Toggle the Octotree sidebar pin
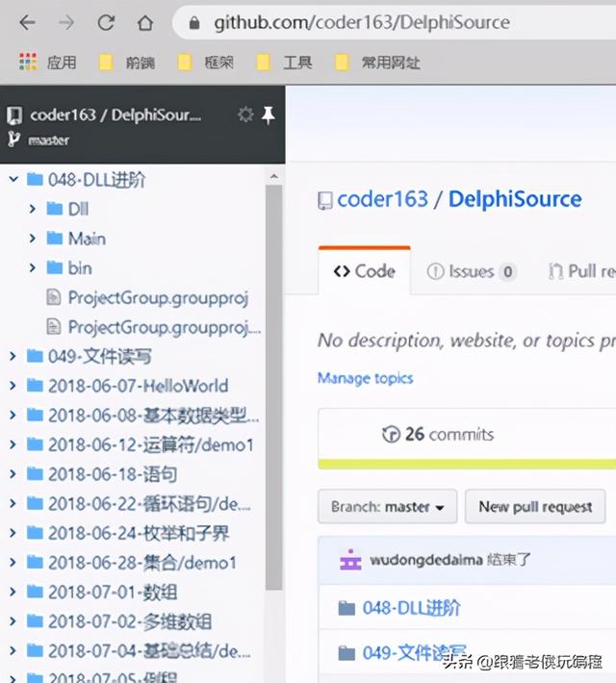Image resolution: width=616 pixels, height=683 pixels. click(269, 115)
